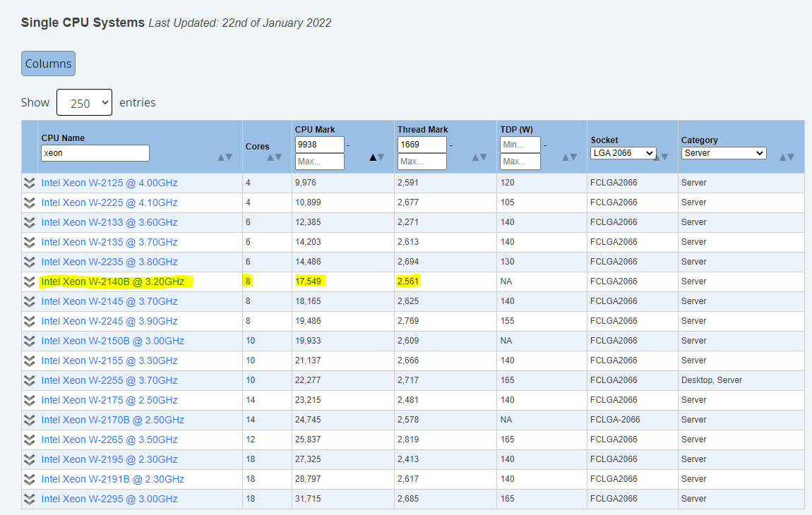Expand details for Intel Xeon W-2135 row

(29, 242)
